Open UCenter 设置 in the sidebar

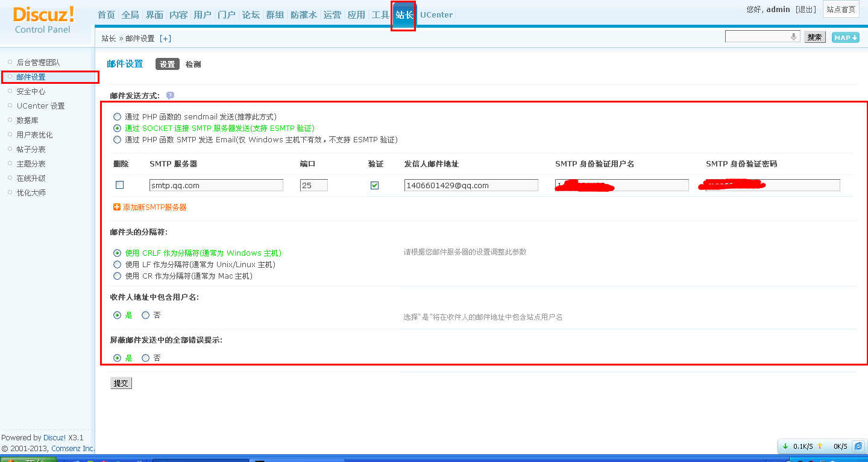coord(41,106)
